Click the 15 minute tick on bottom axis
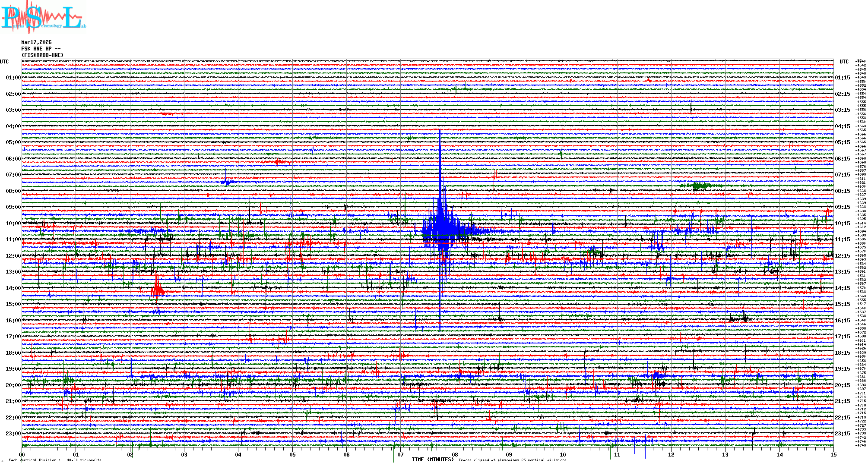Screen dimensions: 868x466 (833, 454)
